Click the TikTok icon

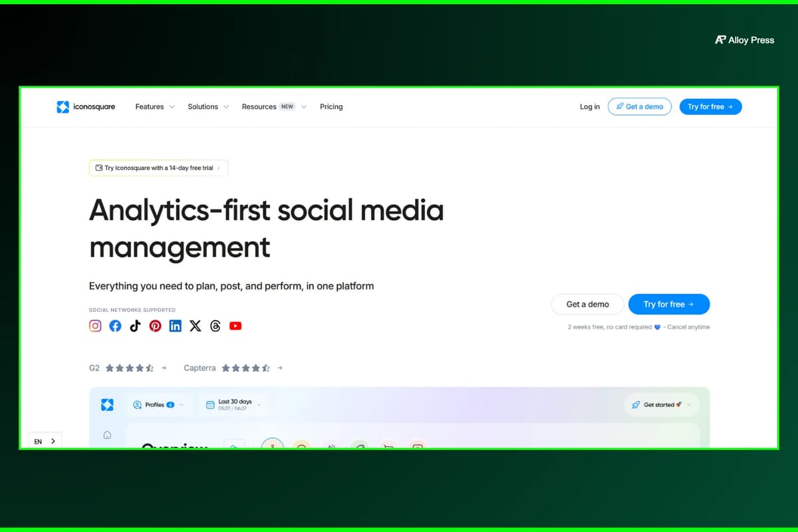click(136, 326)
